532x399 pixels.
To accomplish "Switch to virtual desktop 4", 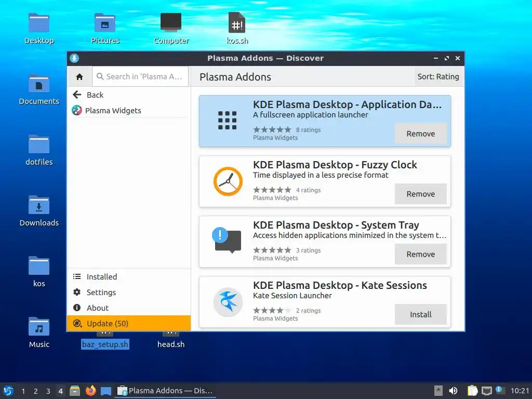I will (x=60, y=391).
